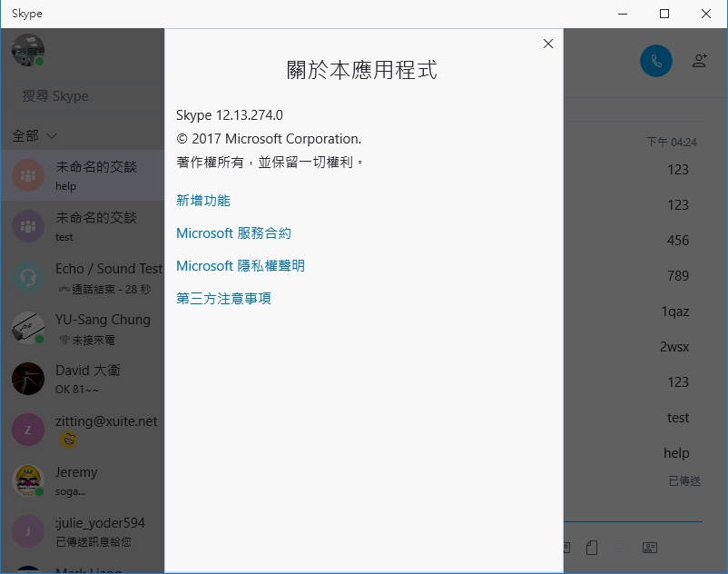Click the laughing emoji under zitting@xuite.net
Viewport: 728px width, 574px height.
point(68,440)
